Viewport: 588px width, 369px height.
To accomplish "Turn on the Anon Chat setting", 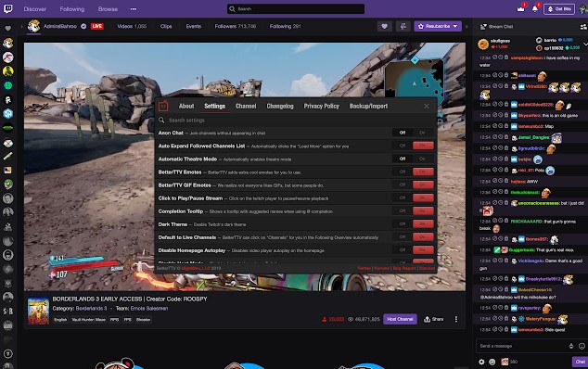I will click(x=422, y=133).
